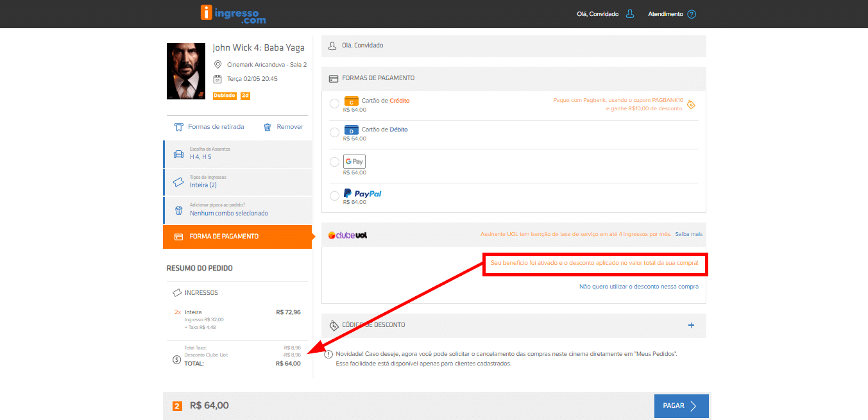Click the Resumo do Pedido heading

[x=200, y=268]
